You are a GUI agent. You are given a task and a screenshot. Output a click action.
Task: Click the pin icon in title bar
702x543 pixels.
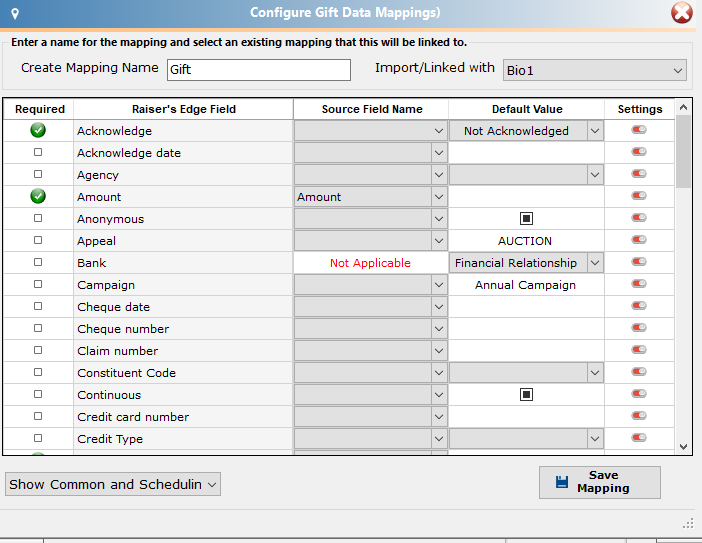point(15,13)
